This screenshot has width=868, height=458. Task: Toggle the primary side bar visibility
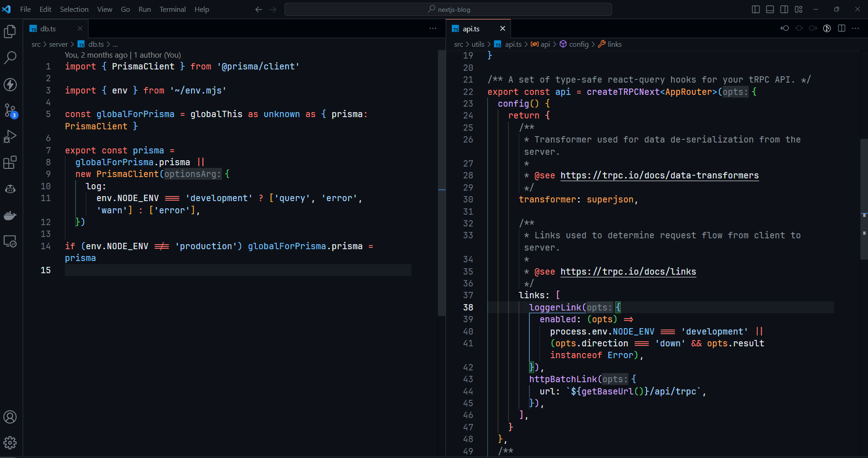(x=755, y=10)
